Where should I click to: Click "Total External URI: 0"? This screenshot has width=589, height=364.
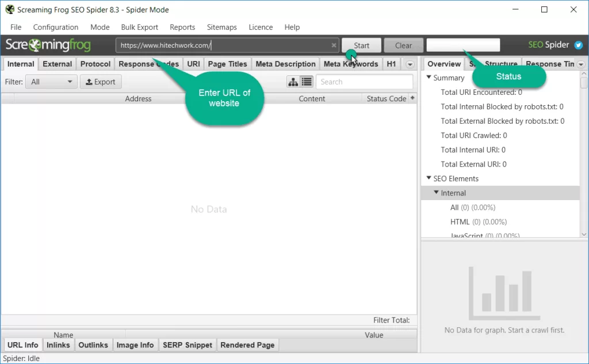pyautogui.click(x=473, y=164)
